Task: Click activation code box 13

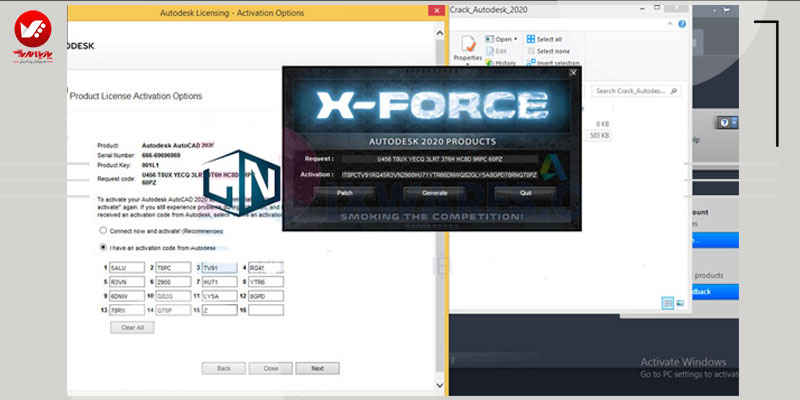Action: coord(127,310)
